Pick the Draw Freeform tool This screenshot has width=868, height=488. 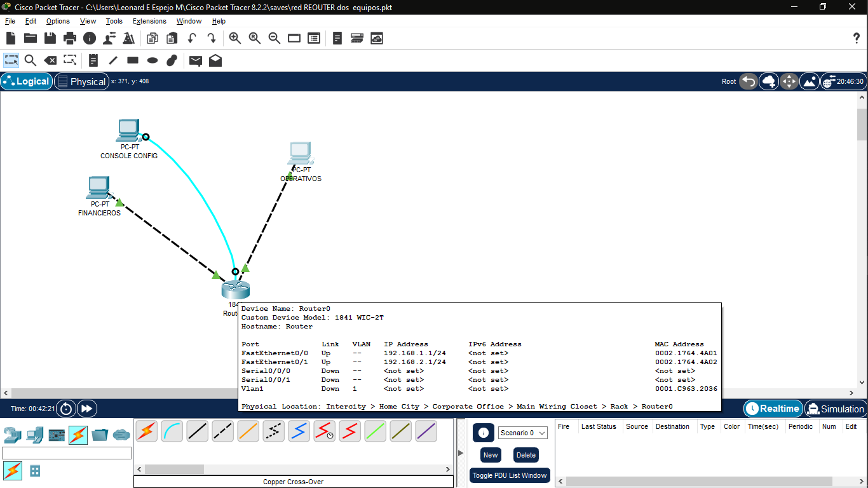click(172, 60)
